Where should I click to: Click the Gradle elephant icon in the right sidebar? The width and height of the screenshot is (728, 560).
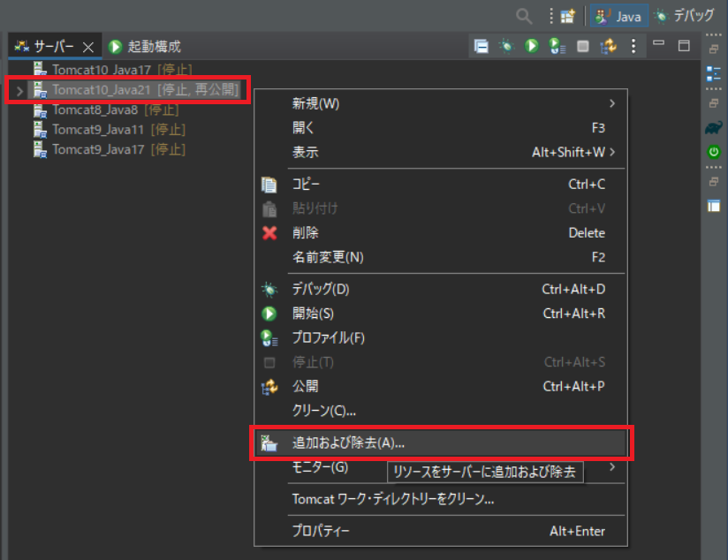pos(714,128)
